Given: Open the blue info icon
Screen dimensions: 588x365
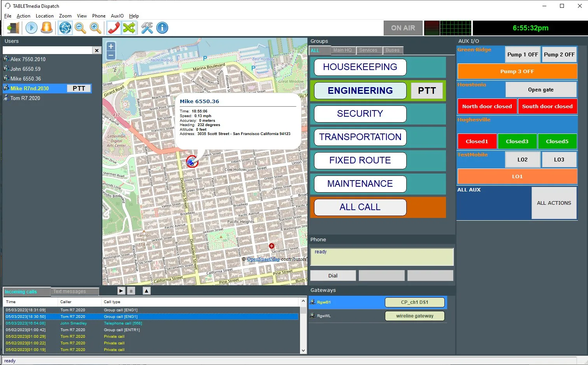Looking at the screenshot, I should (162, 28).
